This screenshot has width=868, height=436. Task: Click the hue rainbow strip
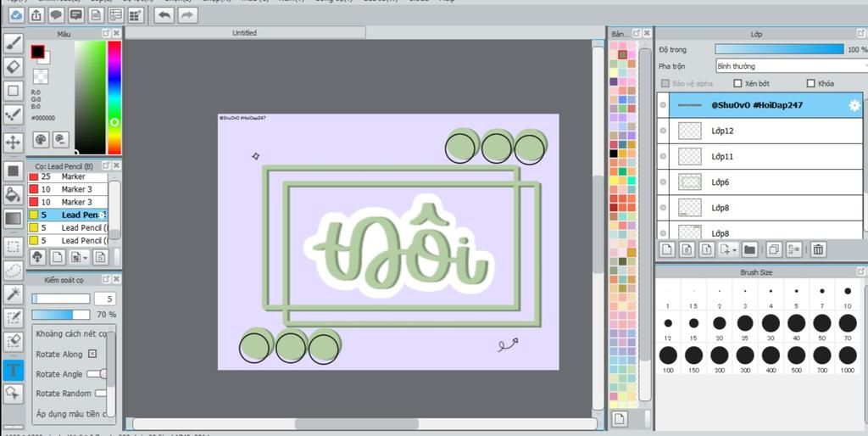click(x=114, y=98)
